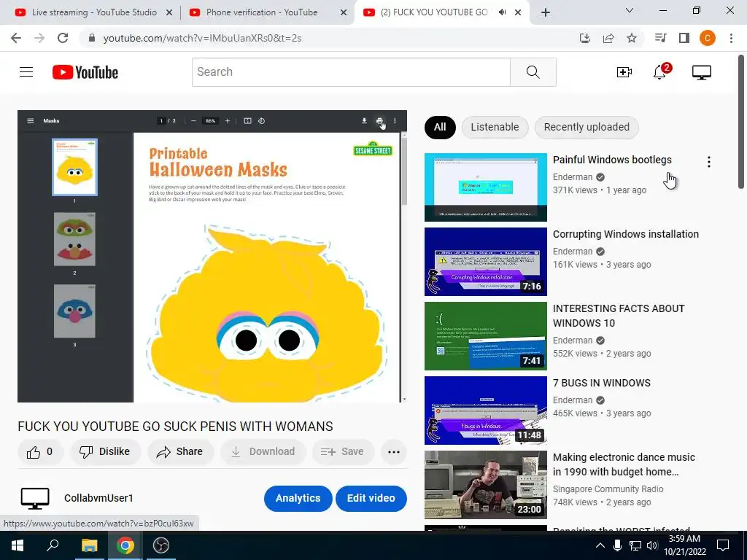Image resolution: width=747 pixels, height=560 pixels.
Task: Open the Singapore Community Radio channel link
Action: (608, 489)
